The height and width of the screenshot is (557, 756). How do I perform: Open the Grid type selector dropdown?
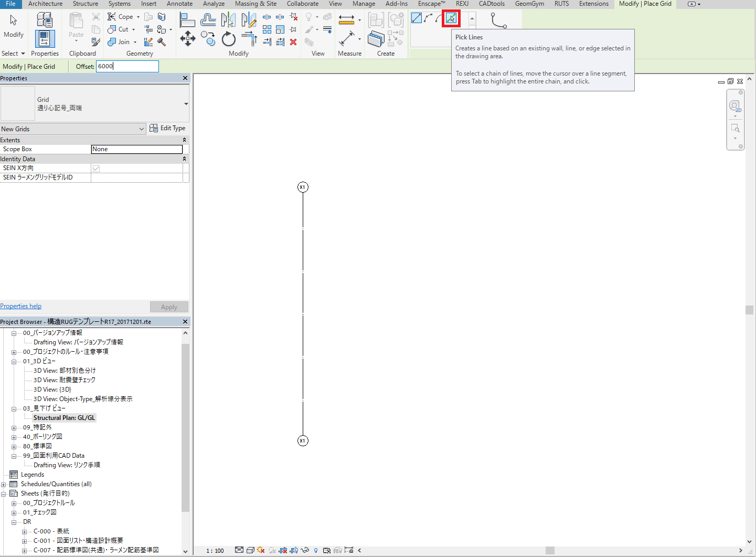[186, 104]
